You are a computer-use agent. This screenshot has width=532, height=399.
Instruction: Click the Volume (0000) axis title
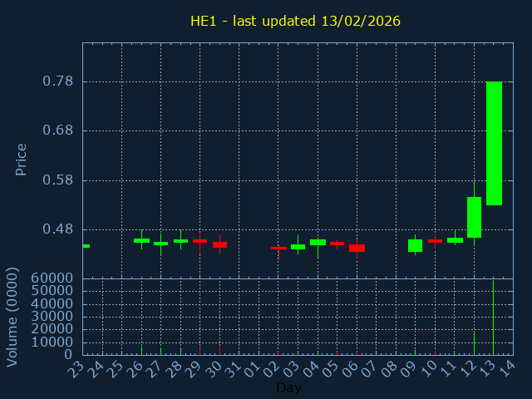[12, 317]
